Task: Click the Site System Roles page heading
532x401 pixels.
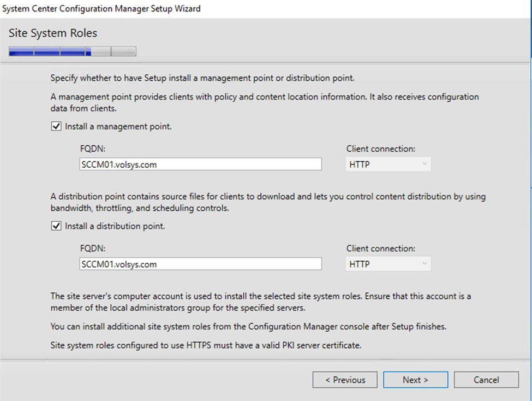Action: pyautogui.click(x=53, y=33)
